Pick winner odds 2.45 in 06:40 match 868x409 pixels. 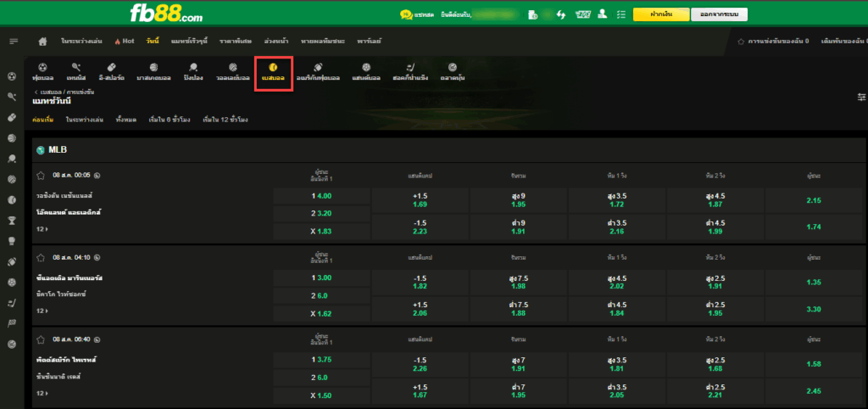coord(814,390)
